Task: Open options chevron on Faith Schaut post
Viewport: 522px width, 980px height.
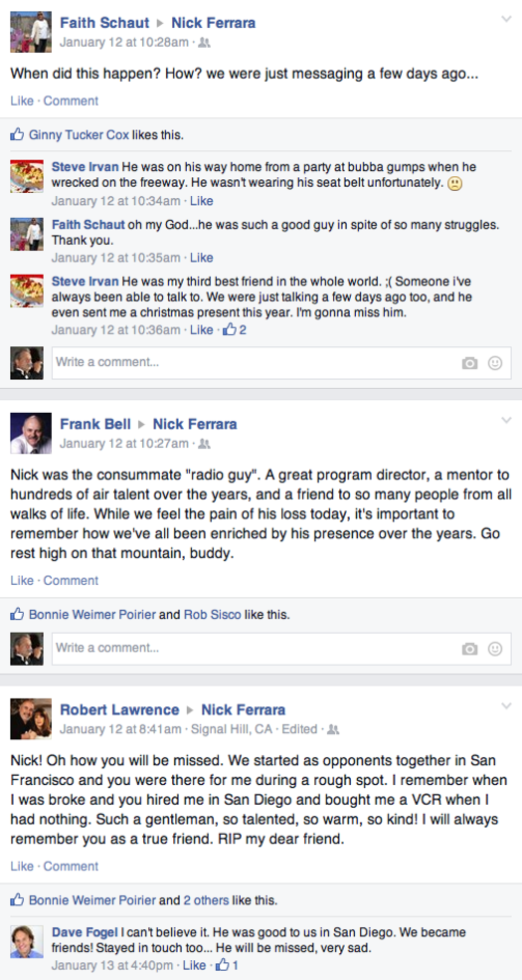Action: [x=506, y=19]
